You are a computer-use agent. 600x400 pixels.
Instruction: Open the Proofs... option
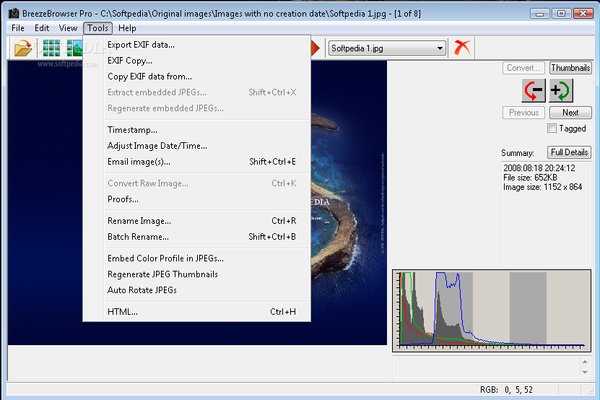[197, 199]
